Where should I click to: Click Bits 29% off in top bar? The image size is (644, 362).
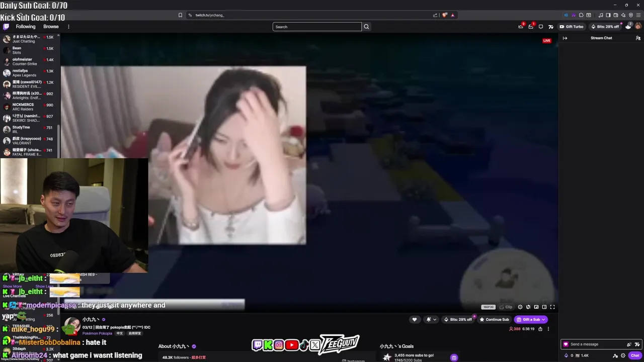[605, 27]
